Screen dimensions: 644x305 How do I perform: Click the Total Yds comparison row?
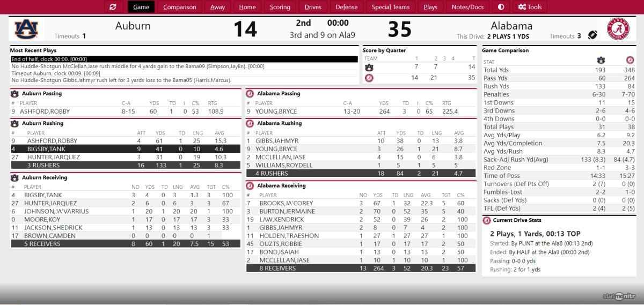(560, 70)
